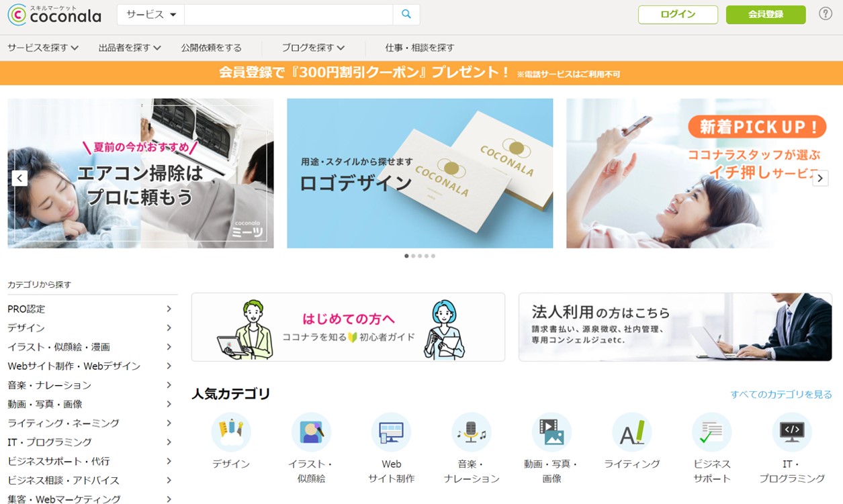Select the ビジネスサポート category icon

pos(712,432)
